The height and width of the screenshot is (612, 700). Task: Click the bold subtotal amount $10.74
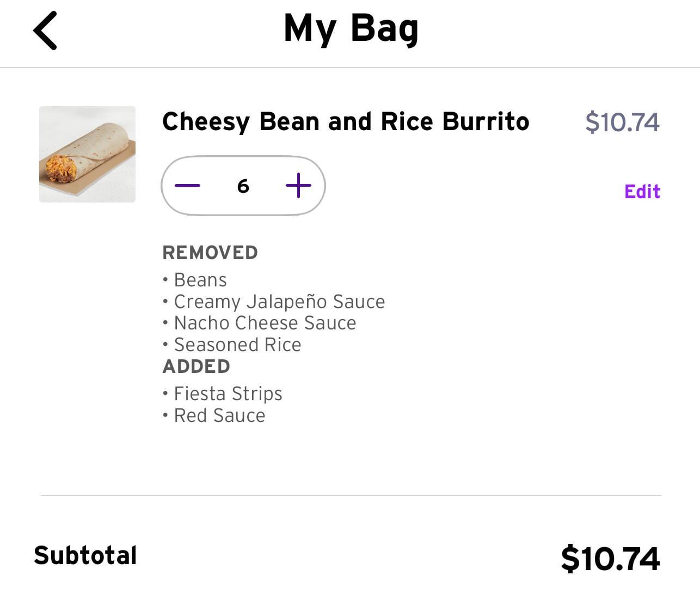(610, 559)
